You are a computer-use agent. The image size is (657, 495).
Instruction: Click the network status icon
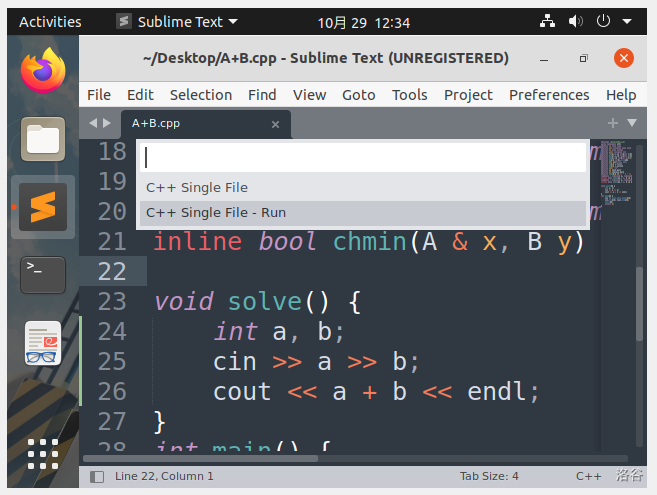coord(547,21)
